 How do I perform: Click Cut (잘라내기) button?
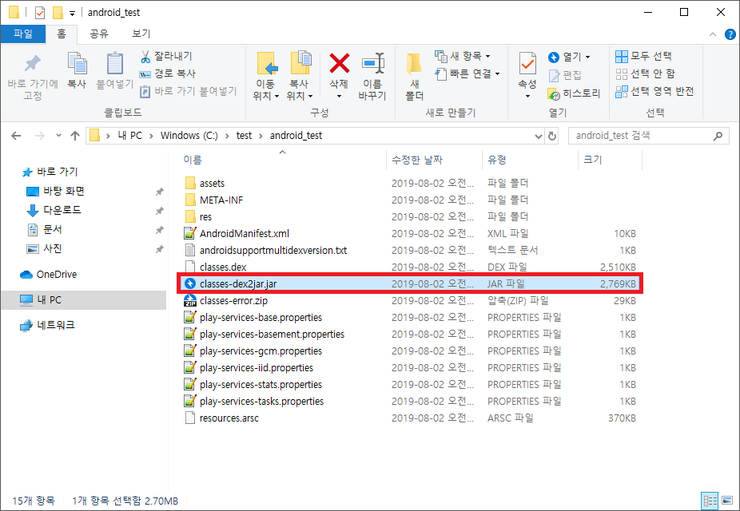(166, 56)
